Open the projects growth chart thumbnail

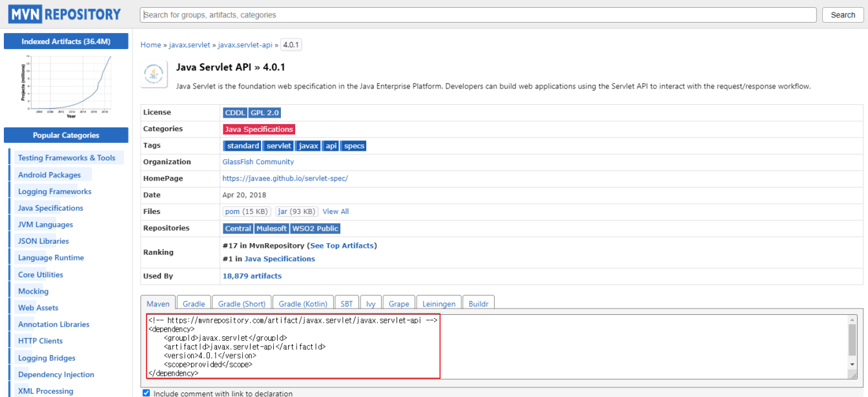(x=66, y=87)
